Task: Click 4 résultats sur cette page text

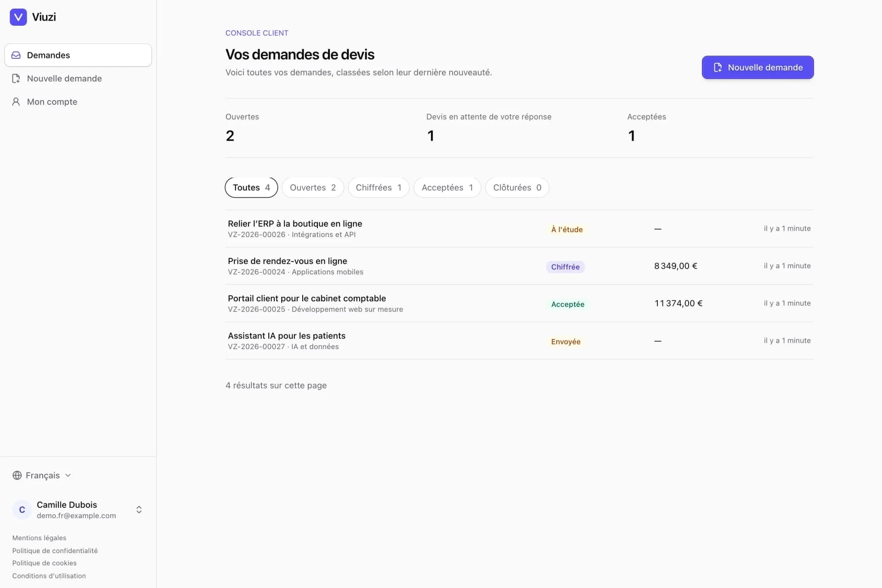Action: pos(276,385)
